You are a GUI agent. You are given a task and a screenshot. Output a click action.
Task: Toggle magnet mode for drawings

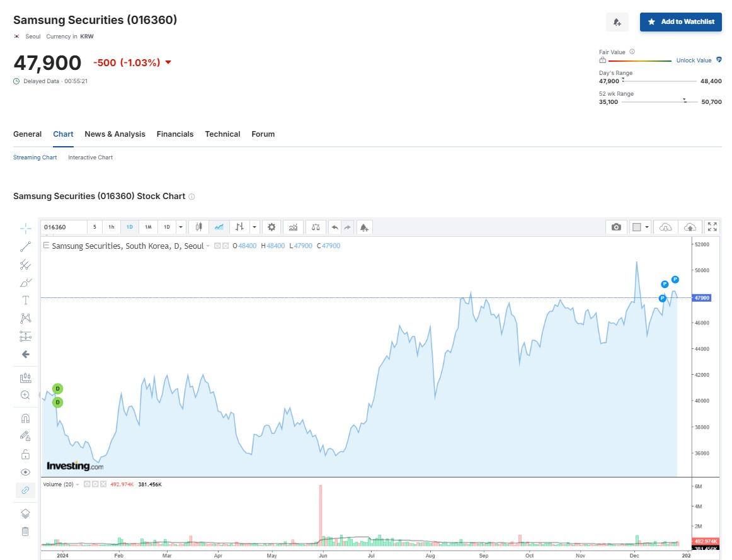point(26,419)
